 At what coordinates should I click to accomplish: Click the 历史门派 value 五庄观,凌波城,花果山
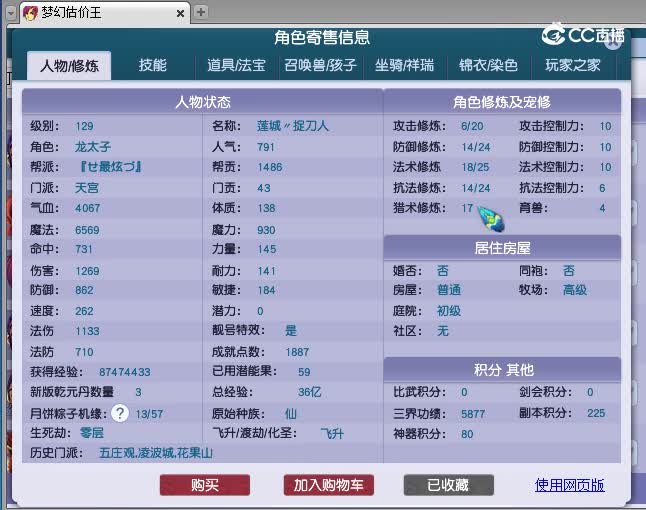coord(156,453)
